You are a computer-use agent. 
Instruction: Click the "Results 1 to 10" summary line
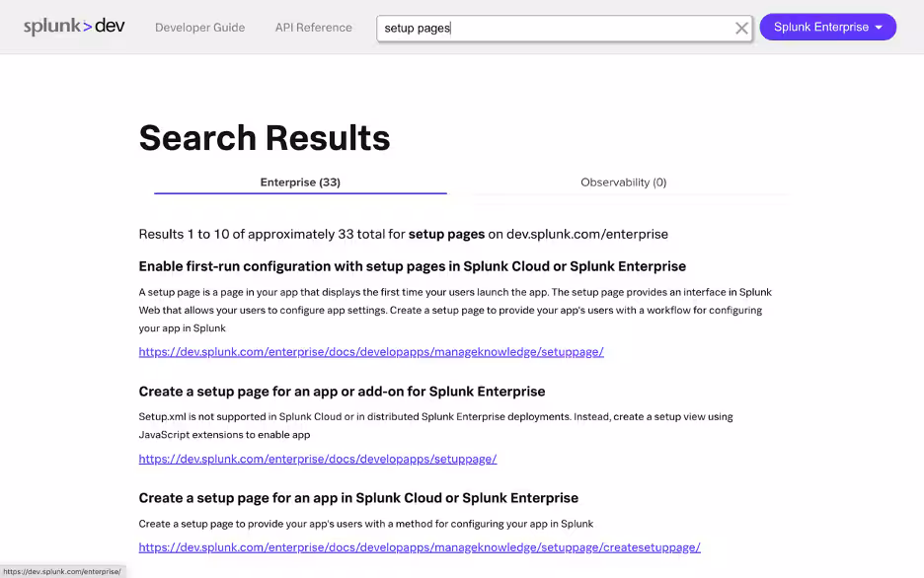(403, 235)
